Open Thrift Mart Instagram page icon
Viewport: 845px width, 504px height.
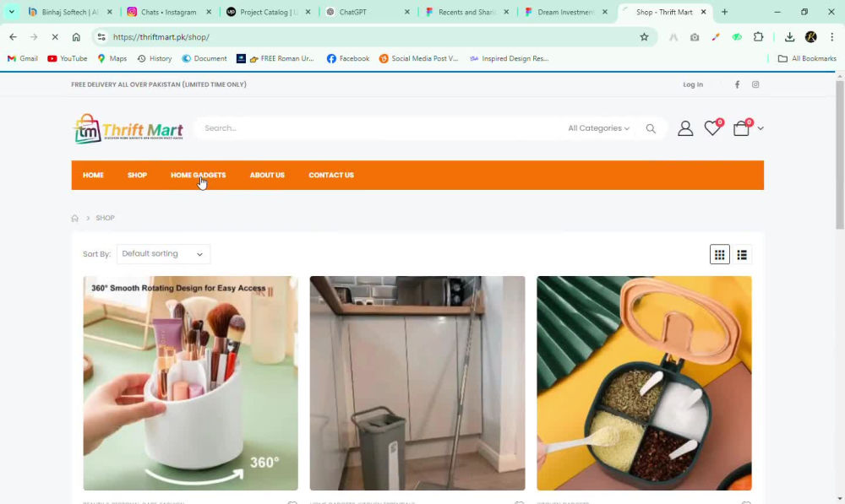pyautogui.click(x=755, y=84)
